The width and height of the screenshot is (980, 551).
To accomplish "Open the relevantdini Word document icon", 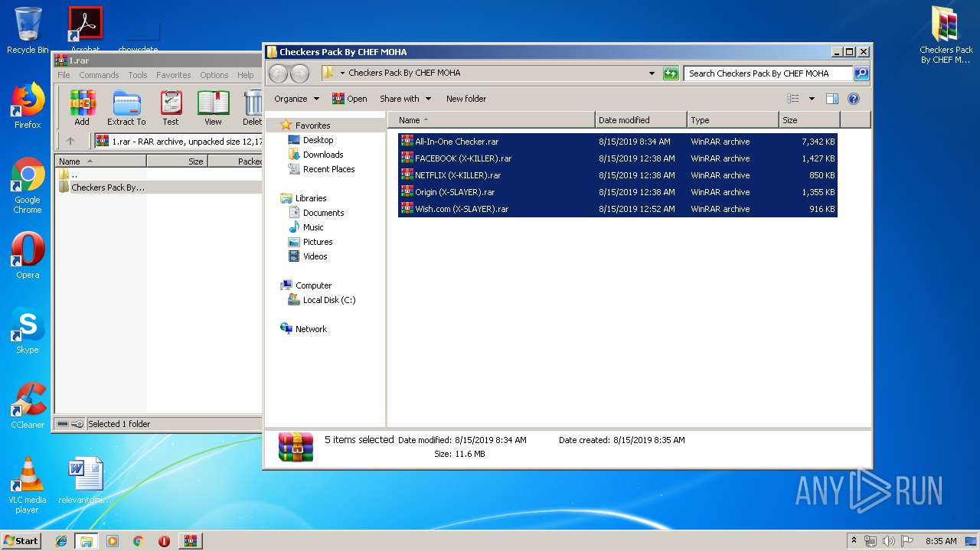I will pos(85,481).
